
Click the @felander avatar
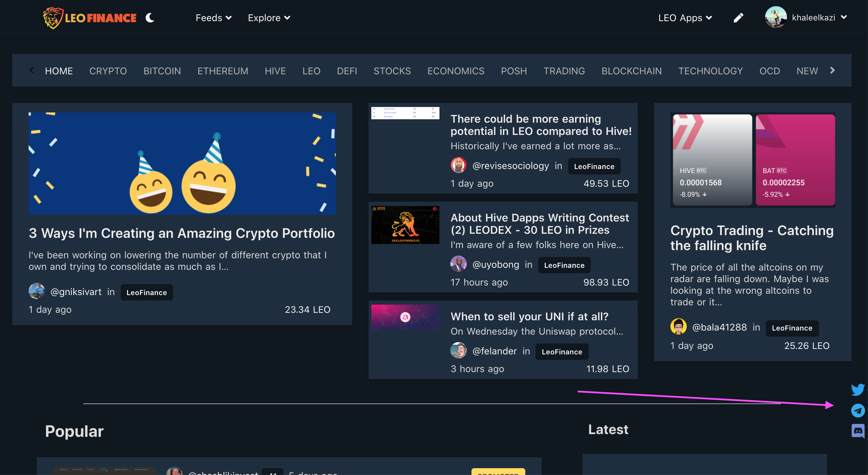tap(459, 351)
